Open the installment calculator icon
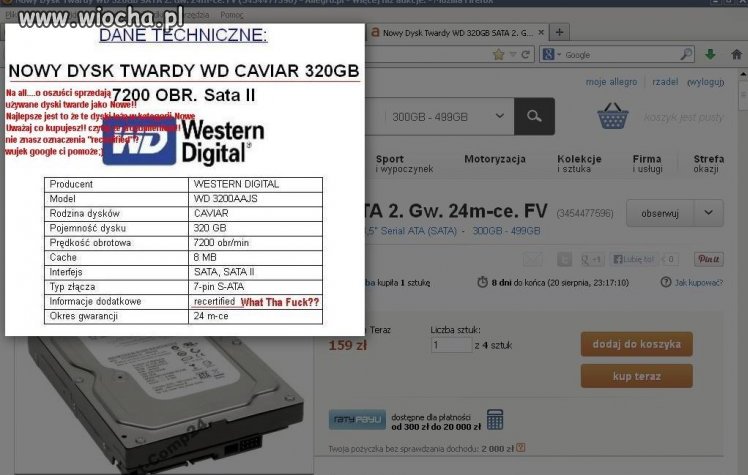 pyautogui.click(x=495, y=420)
